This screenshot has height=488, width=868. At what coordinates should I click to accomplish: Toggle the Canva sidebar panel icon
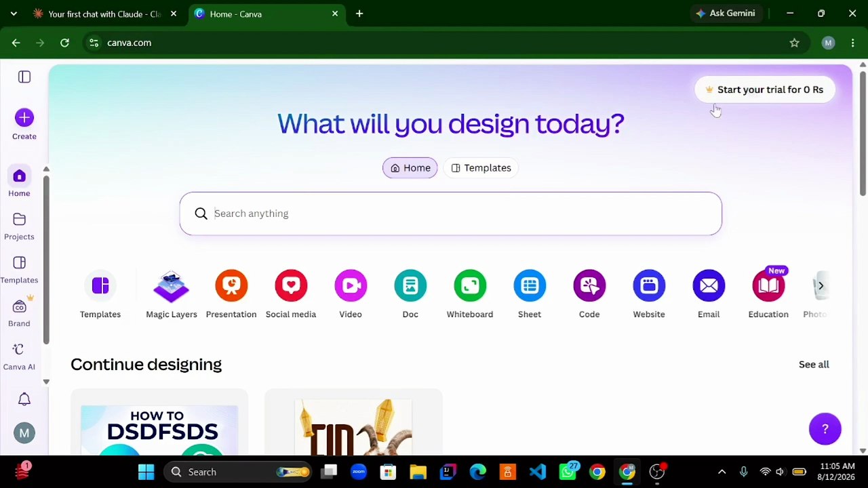click(24, 77)
